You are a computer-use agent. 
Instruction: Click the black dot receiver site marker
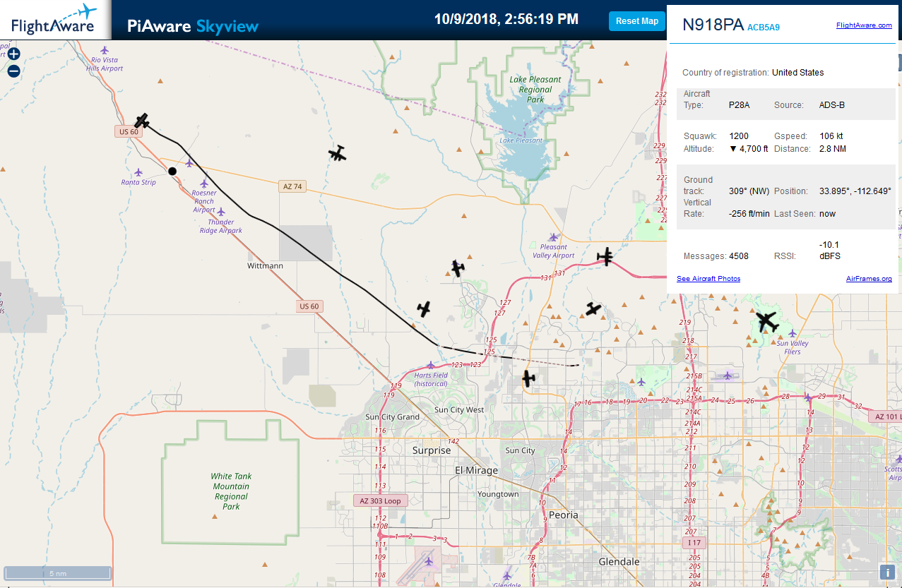point(172,171)
